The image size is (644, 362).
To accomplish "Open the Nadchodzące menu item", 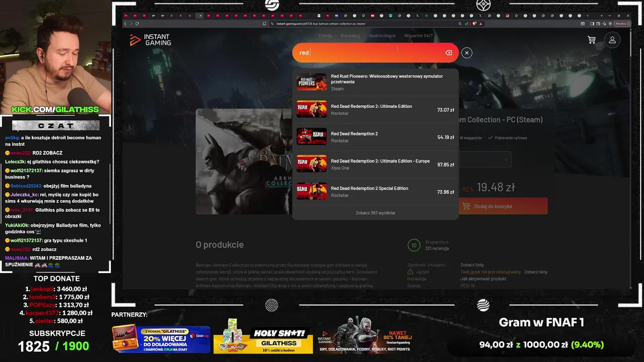I will (382, 36).
